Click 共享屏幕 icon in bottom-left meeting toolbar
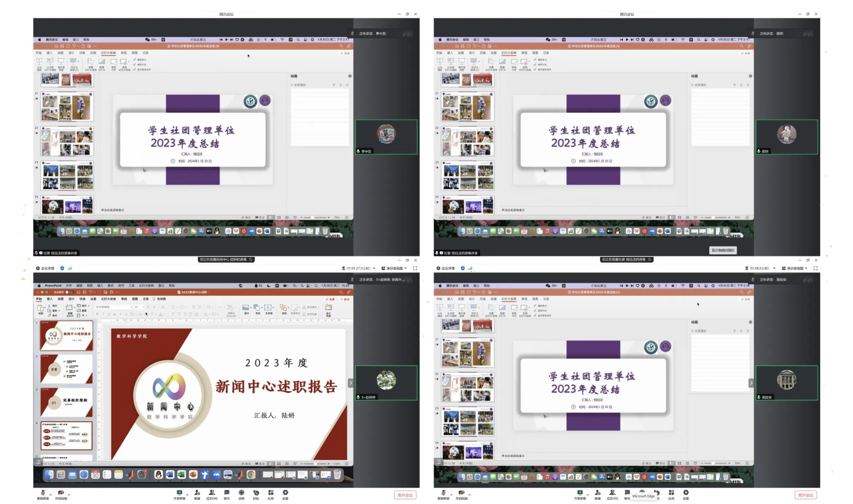This screenshot has height=504, width=853. tap(179, 493)
